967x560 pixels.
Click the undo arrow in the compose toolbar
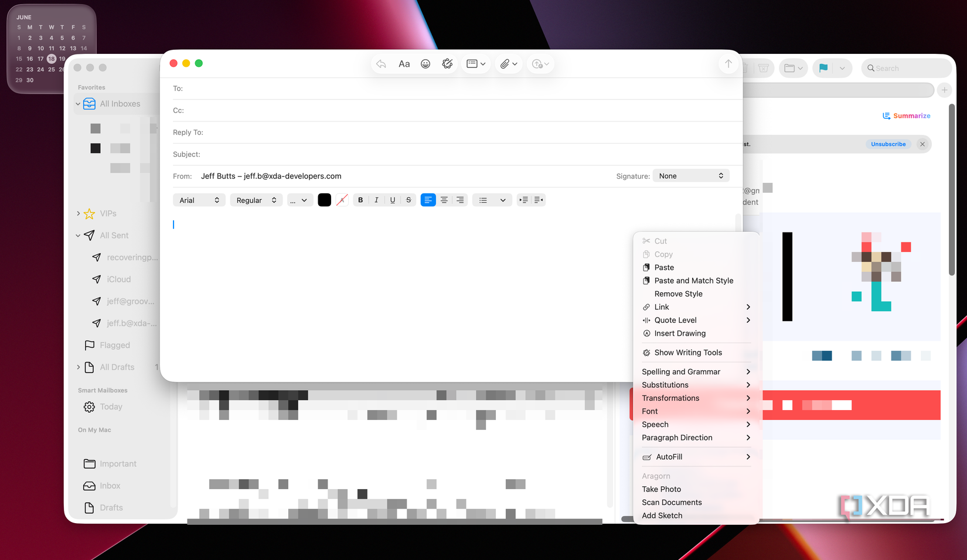[381, 63]
